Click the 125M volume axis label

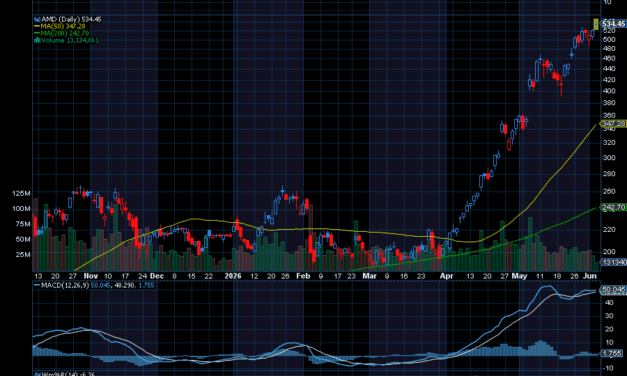(x=21, y=194)
